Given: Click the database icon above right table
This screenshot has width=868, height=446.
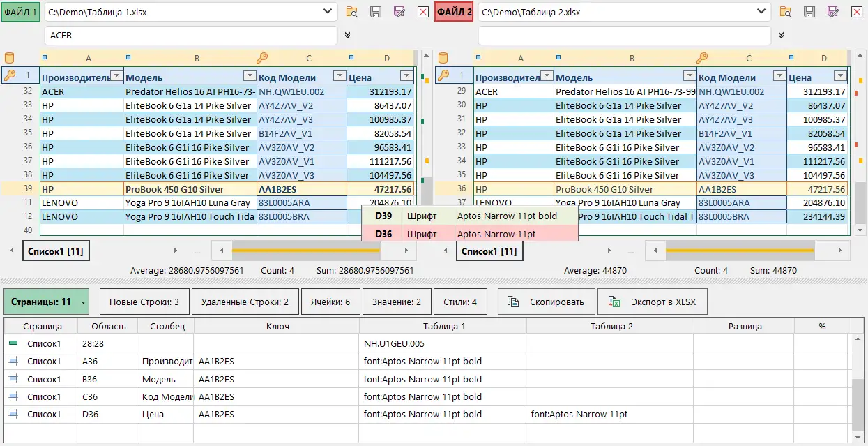Looking at the screenshot, I should coord(443,58).
